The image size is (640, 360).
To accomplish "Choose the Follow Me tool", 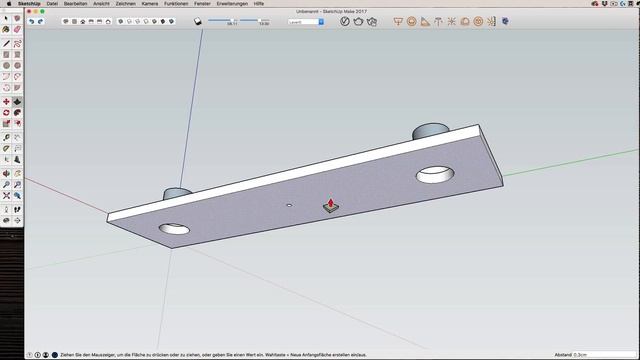I will point(17,113).
